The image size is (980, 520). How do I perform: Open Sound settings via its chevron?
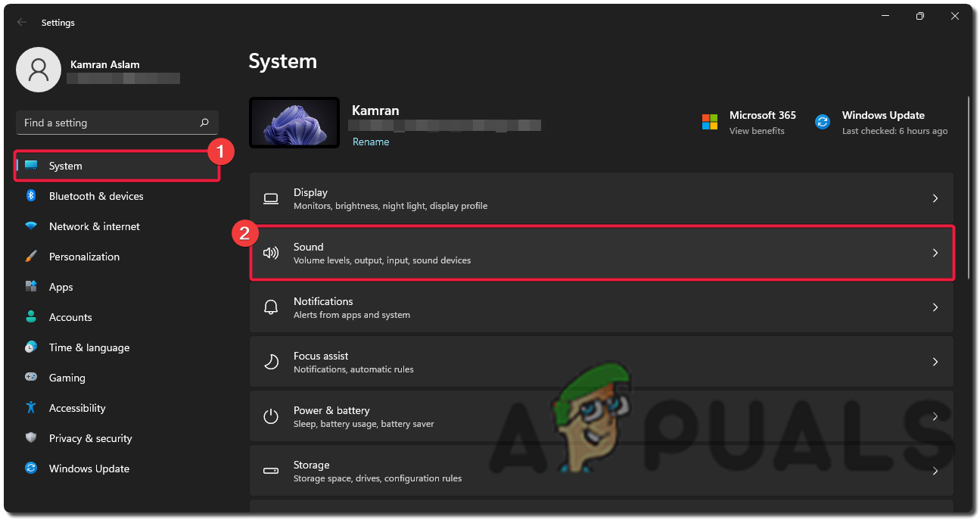pyautogui.click(x=935, y=253)
